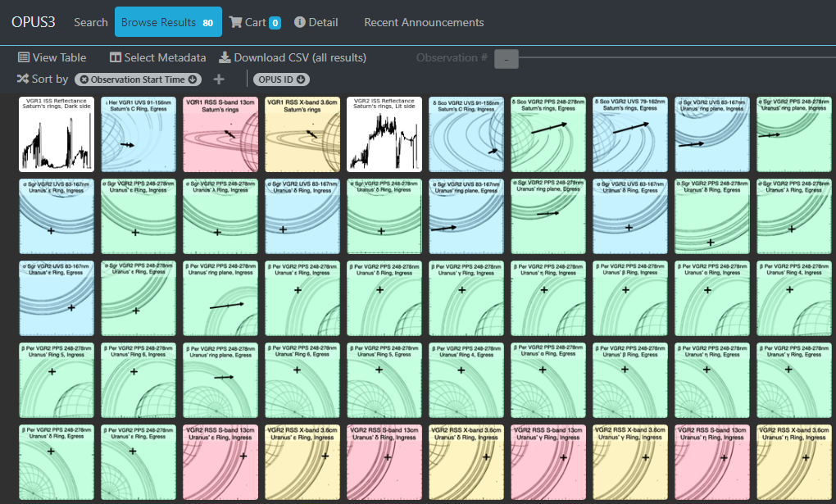Image resolution: width=836 pixels, height=504 pixels.
Task: Open β Per VGR2 PPS Ring 4 Ingress
Action: (794, 298)
